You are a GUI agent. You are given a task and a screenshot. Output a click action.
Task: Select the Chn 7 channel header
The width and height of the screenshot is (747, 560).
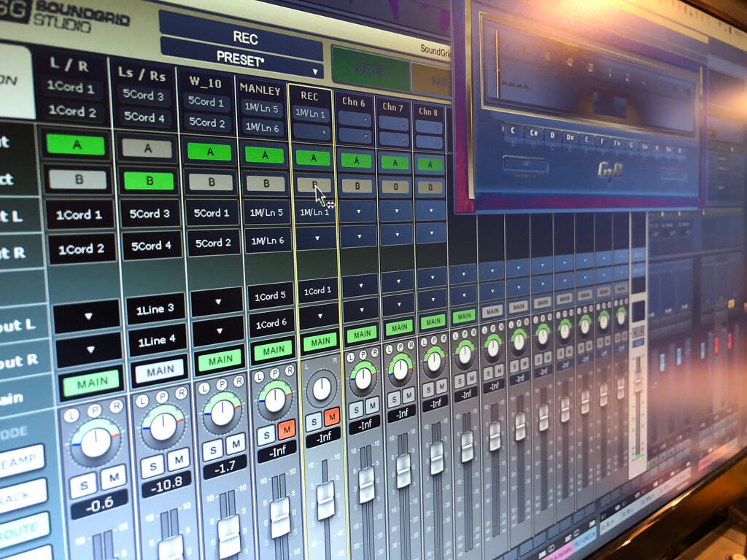(392, 107)
